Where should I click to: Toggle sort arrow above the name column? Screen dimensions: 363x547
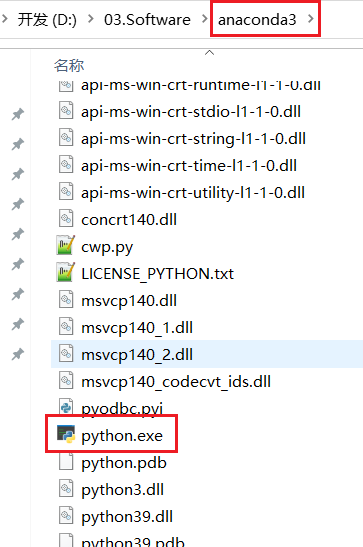(209, 53)
